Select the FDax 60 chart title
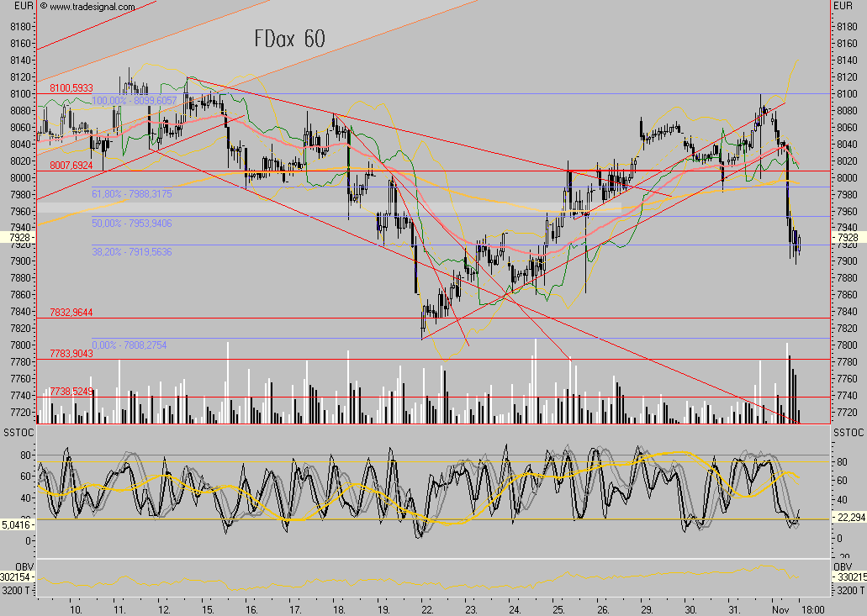Viewport: 867px width, 616px height. click(289, 39)
